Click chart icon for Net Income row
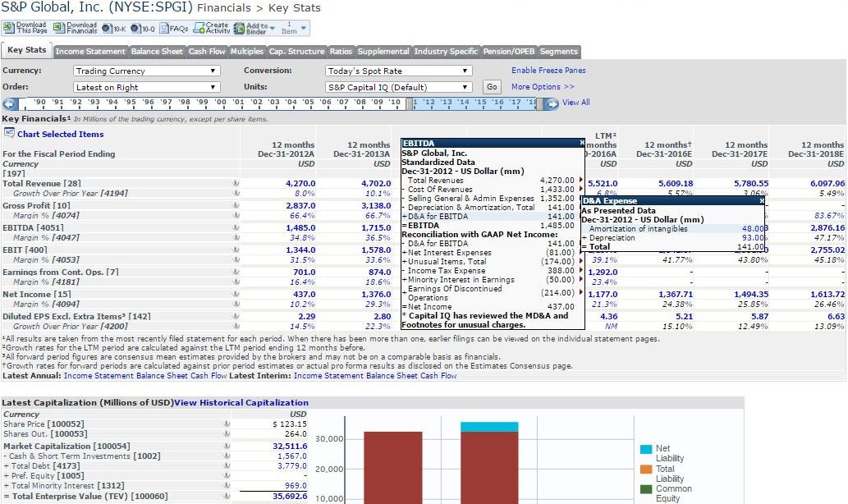 click(x=236, y=294)
